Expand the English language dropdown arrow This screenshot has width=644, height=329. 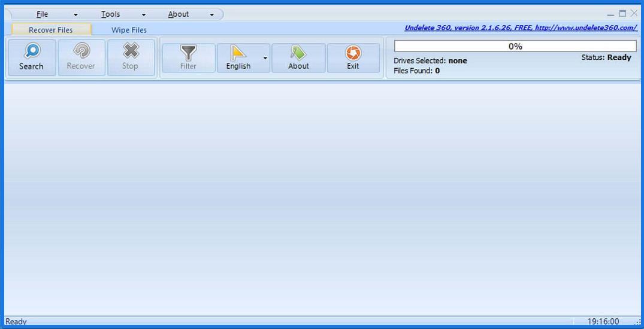click(265, 58)
